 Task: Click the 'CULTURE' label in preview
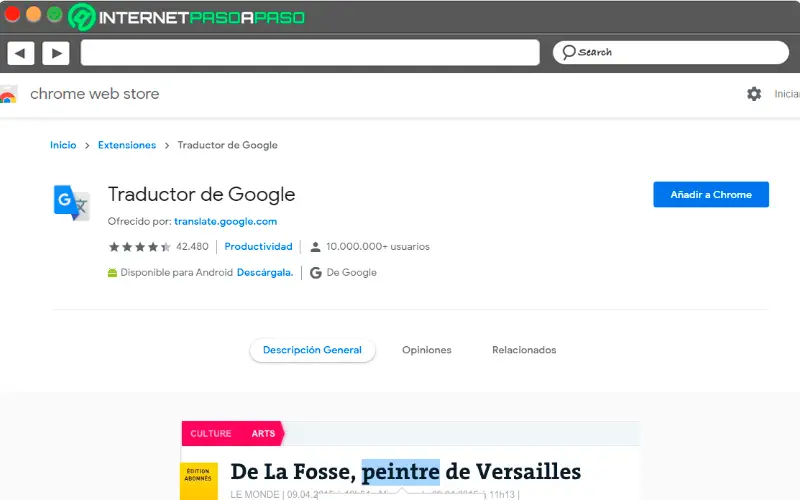coord(211,434)
